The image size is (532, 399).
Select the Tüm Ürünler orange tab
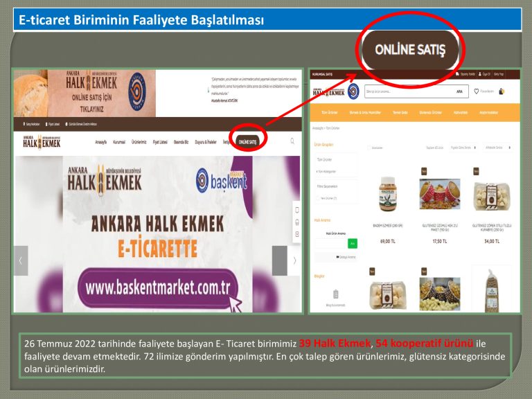click(x=330, y=112)
